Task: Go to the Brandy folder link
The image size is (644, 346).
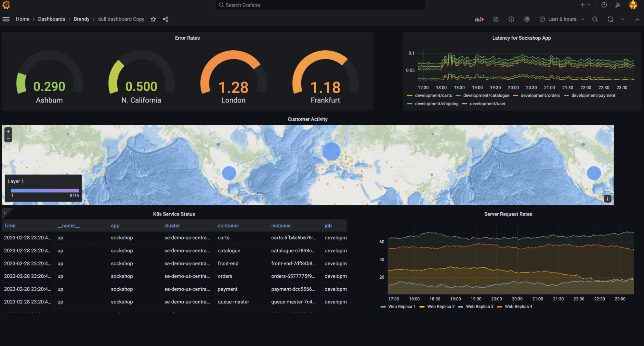Action: tap(82, 19)
